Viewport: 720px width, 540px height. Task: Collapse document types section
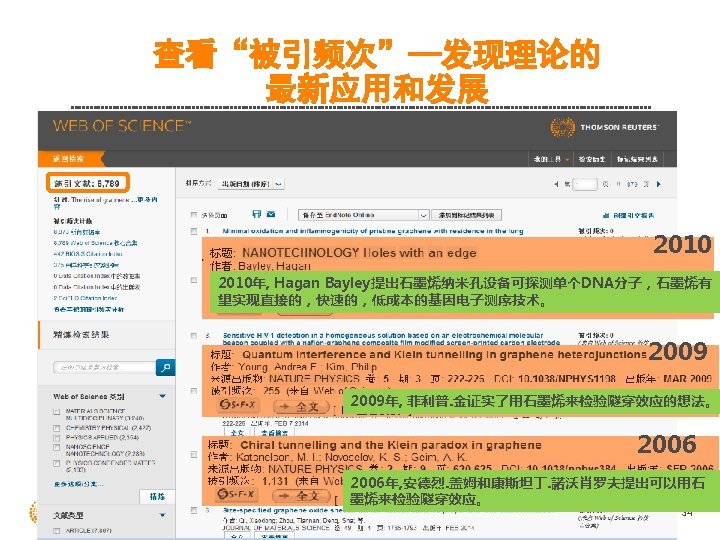[163, 515]
